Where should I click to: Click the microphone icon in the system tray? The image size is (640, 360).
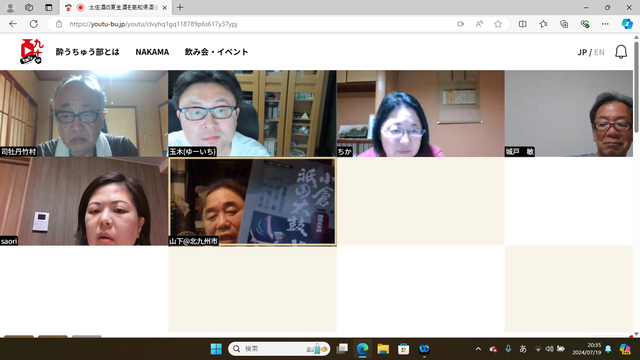point(508,349)
